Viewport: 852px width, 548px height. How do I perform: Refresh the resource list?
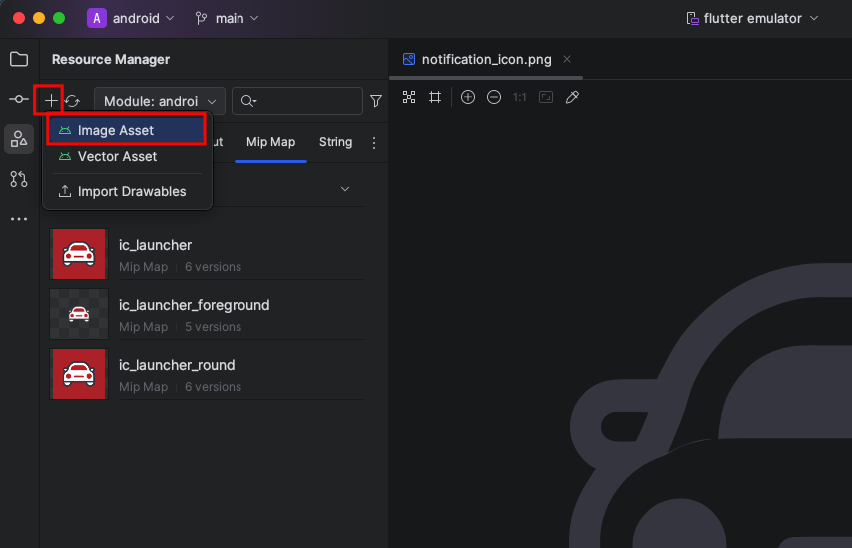click(x=72, y=101)
